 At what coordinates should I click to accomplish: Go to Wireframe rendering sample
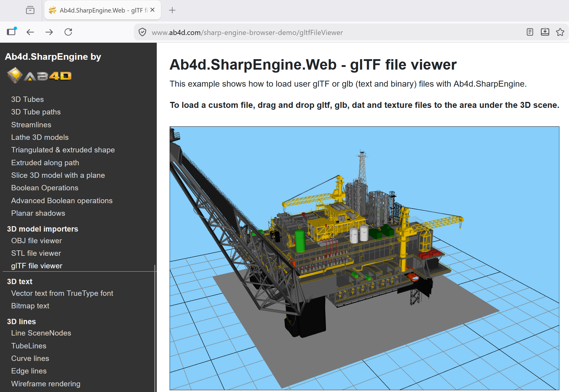click(45, 384)
